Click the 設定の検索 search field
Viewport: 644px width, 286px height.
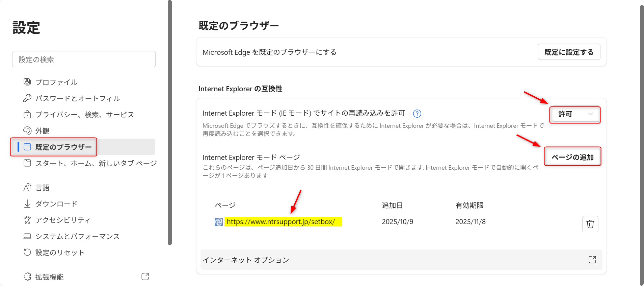(x=84, y=59)
